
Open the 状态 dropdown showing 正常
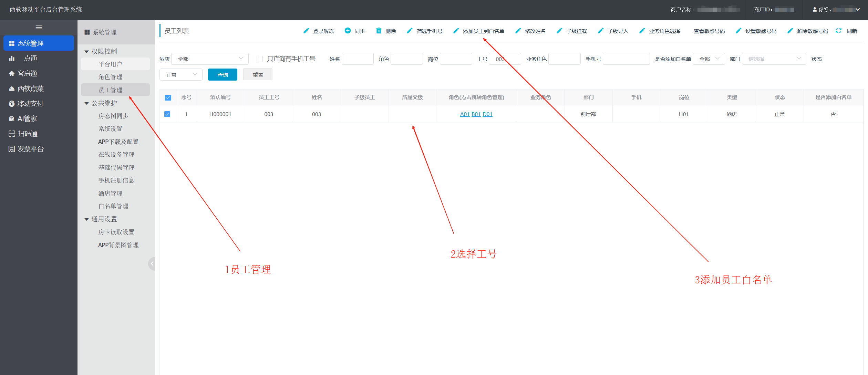pyautogui.click(x=181, y=75)
